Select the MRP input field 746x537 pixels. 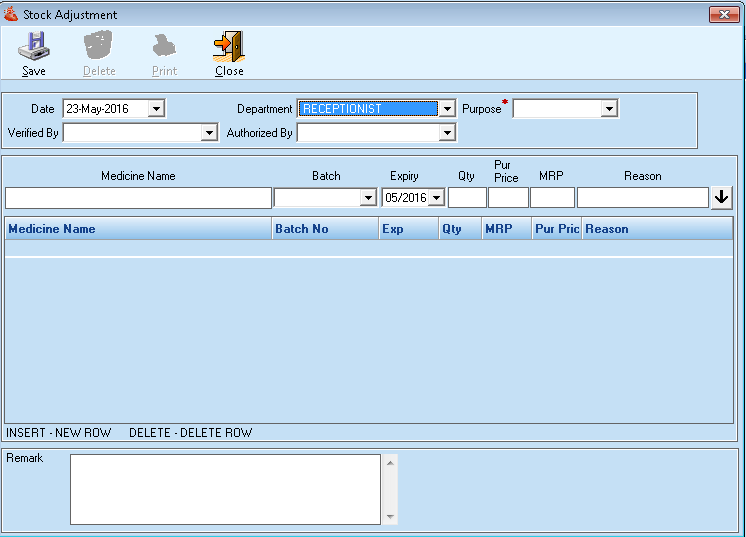point(552,198)
